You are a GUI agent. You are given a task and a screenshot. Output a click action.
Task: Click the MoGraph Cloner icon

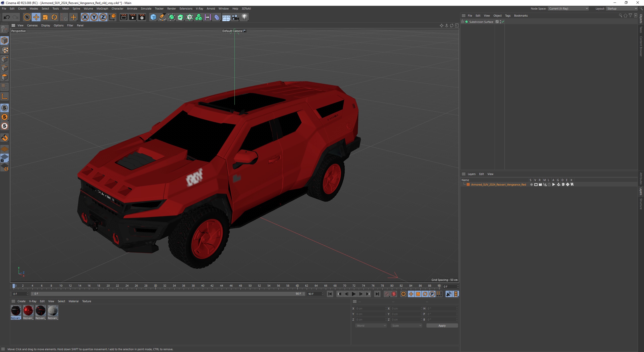point(199,17)
